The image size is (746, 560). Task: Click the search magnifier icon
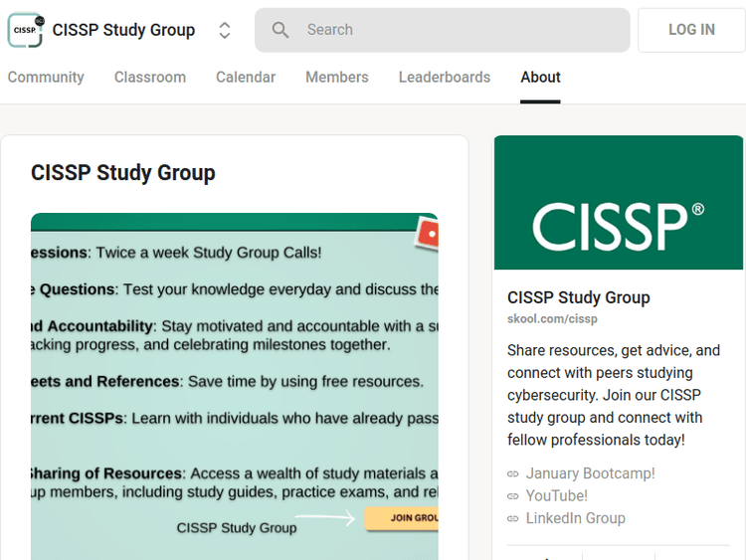(x=280, y=30)
